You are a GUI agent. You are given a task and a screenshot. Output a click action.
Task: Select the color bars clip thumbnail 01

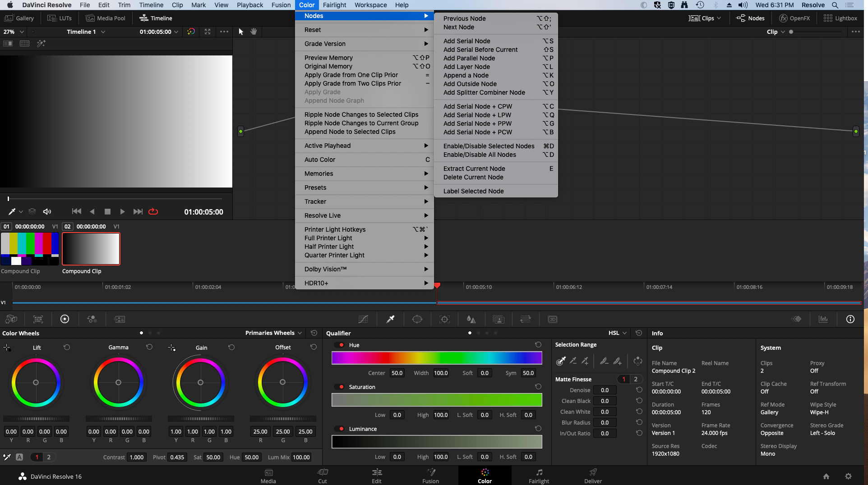click(x=30, y=249)
